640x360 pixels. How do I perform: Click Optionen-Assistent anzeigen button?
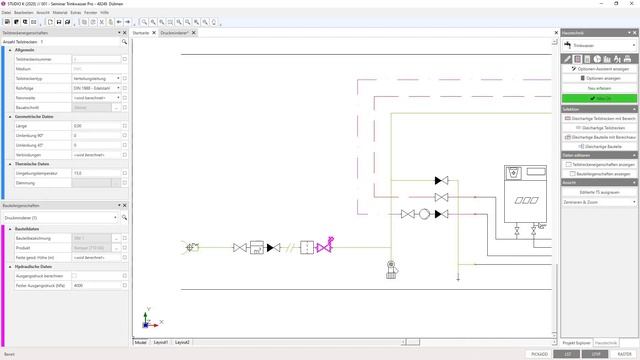coord(599,69)
